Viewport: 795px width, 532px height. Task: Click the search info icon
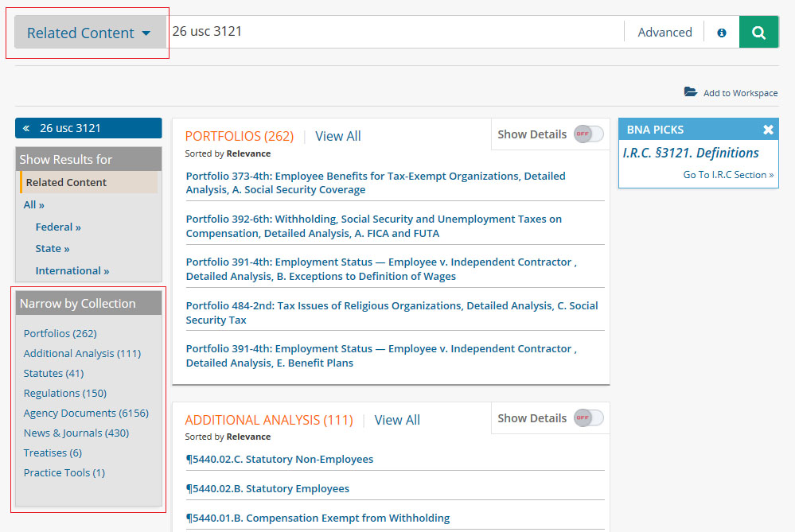(x=722, y=33)
